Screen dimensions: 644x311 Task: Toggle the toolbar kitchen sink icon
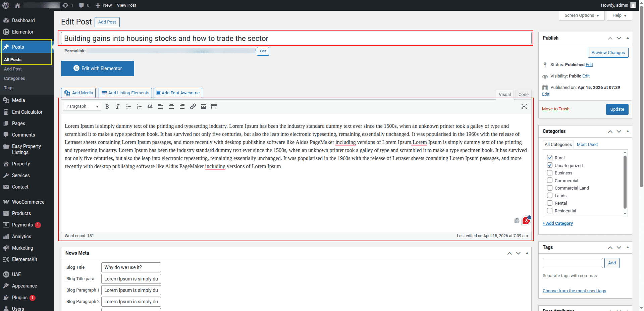pos(214,107)
